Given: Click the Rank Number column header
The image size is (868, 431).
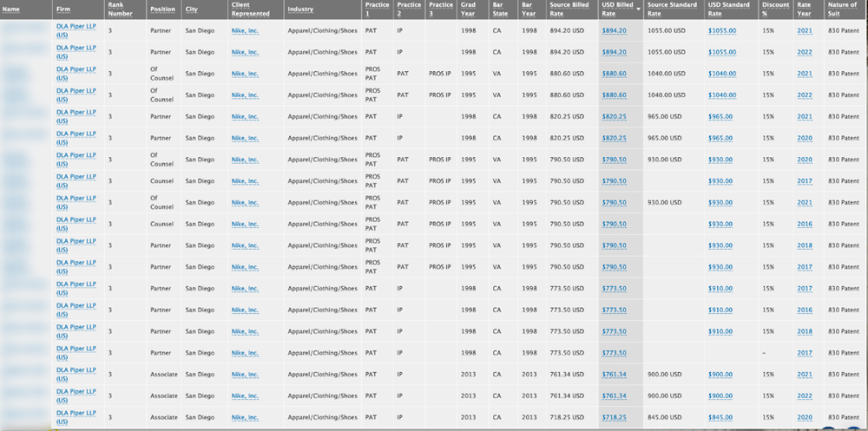Looking at the screenshot, I should pos(121,10).
